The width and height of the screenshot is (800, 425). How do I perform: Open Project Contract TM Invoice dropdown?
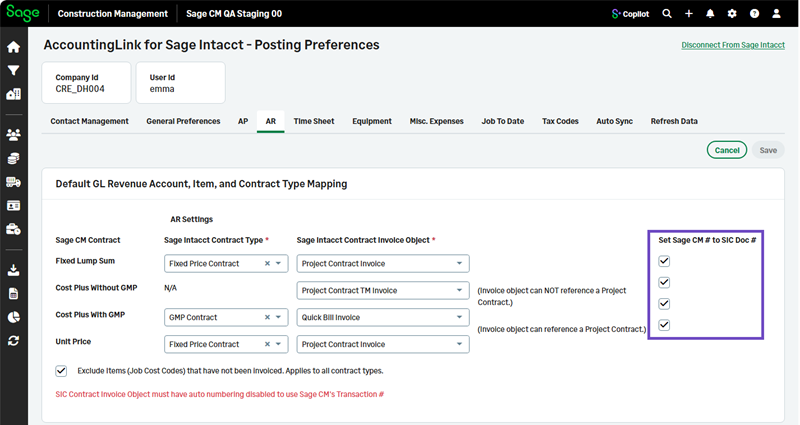[383, 290]
